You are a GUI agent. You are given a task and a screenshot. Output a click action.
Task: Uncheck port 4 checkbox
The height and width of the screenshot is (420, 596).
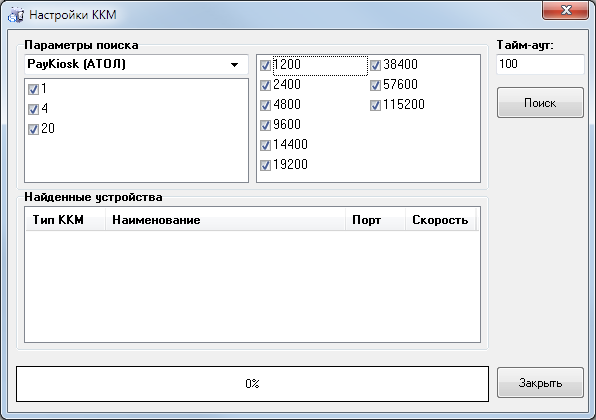click(x=33, y=109)
